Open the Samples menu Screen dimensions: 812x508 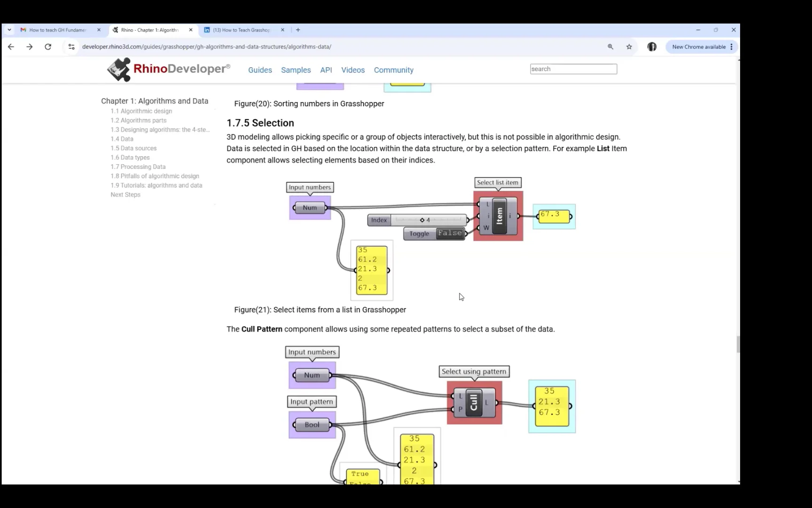296,70
